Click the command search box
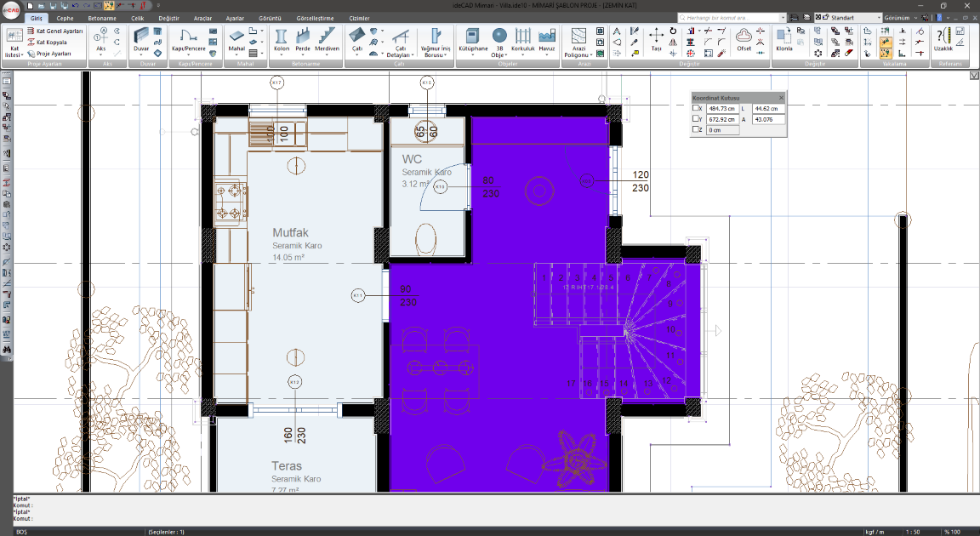The width and height of the screenshot is (980, 536). [732, 18]
